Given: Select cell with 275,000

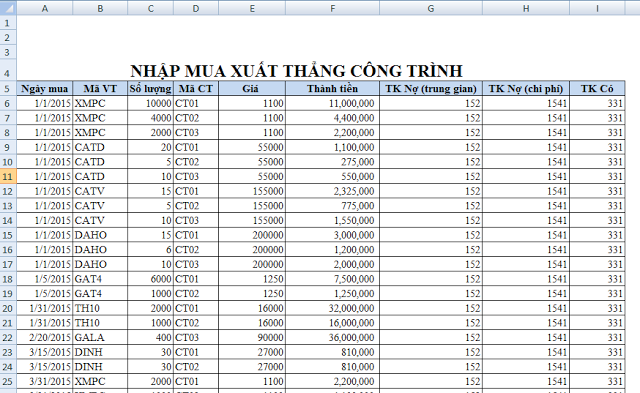Looking at the screenshot, I should (x=332, y=162).
